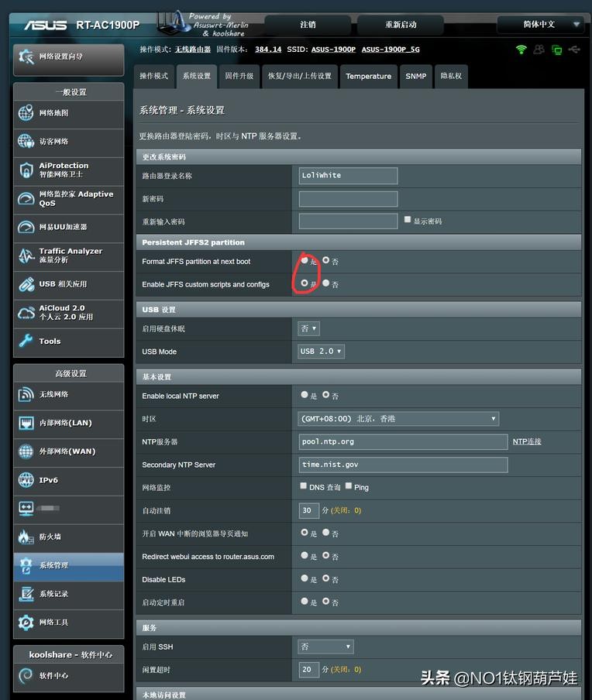
Task: Open the language dropdown
Action: click(542, 24)
